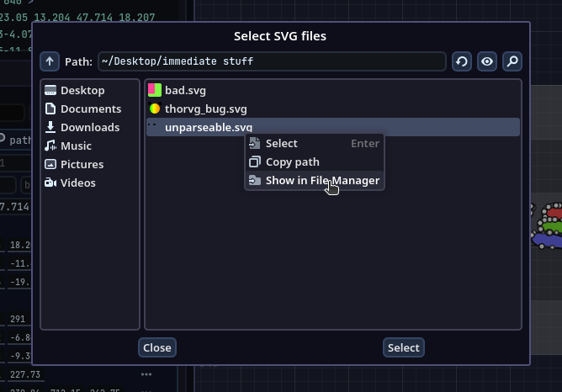Viewport: 562px width, 392px height.
Task: Toggle hidden files with the eye icon
Action: pos(486,61)
